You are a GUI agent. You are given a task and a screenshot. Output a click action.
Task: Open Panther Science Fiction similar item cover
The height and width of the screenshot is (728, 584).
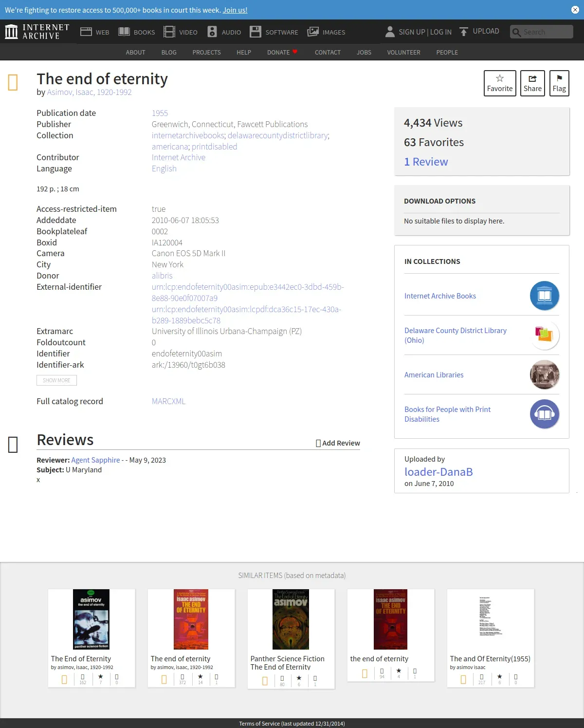click(291, 619)
